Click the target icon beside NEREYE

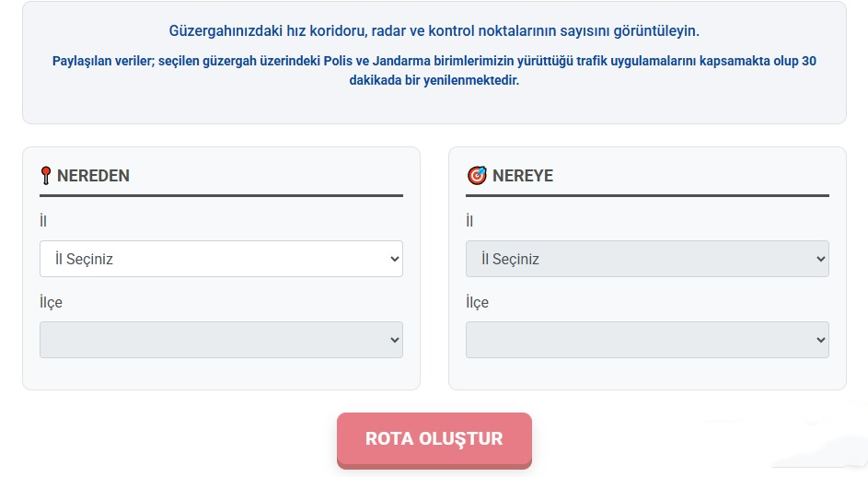click(x=476, y=175)
